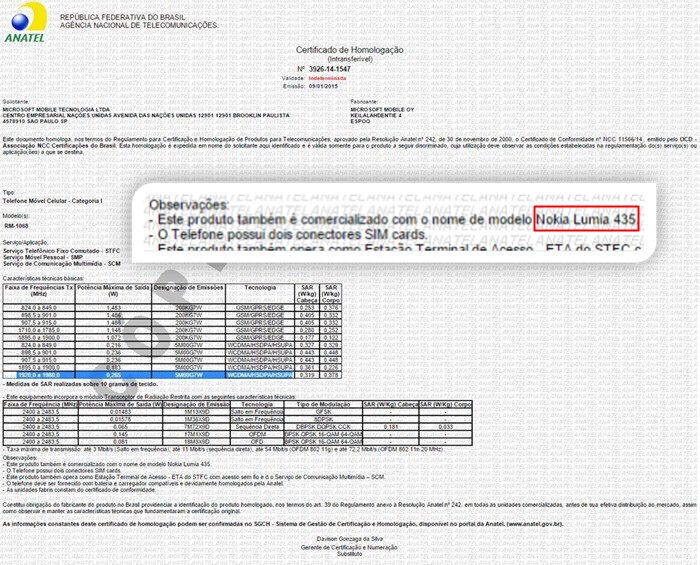700x565 pixels.
Task: Click the "0,145" power cell
Action: coord(121,434)
